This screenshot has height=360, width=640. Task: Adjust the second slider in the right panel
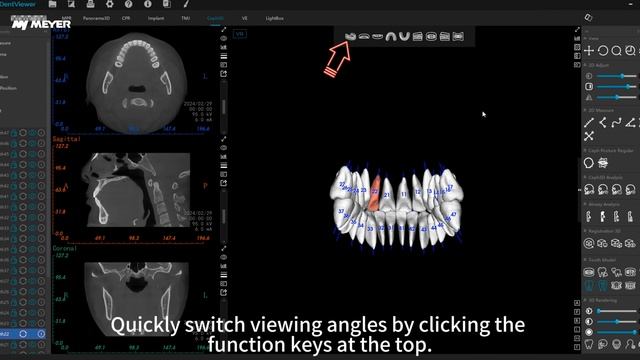click(616, 87)
